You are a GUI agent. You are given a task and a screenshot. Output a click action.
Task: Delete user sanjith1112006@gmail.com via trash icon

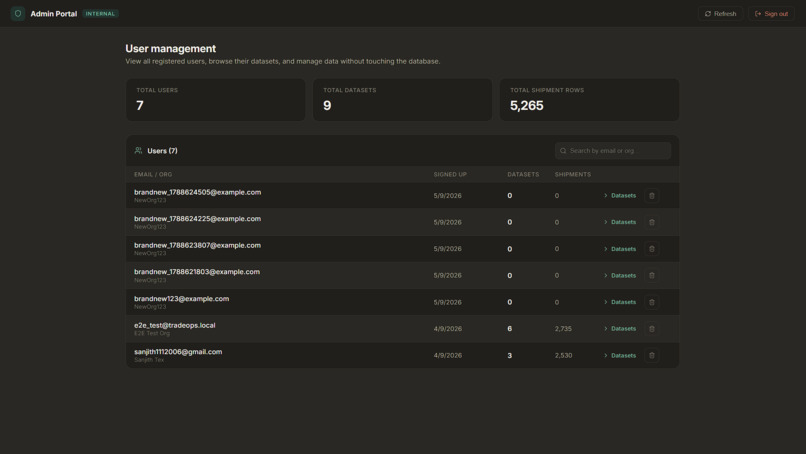click(x=652, y=355)
